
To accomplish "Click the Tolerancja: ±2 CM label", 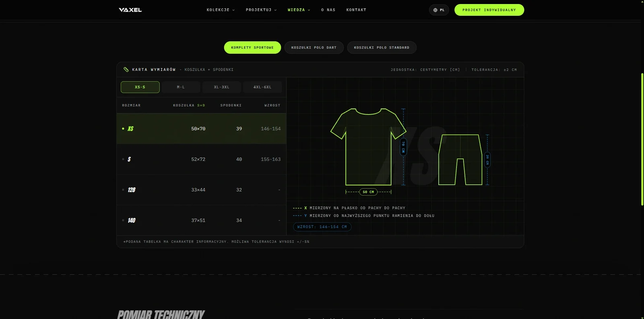I will click(494, 70).
